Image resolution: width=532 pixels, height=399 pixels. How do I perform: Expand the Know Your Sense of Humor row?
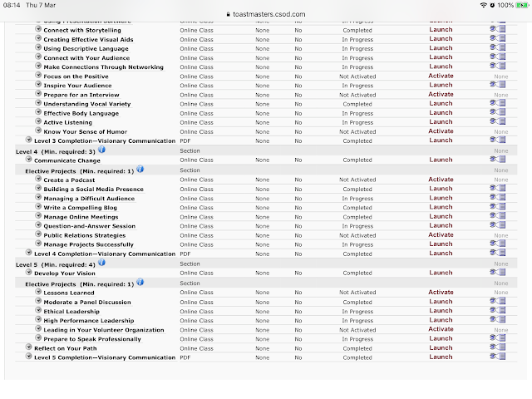tap(38, 131)
